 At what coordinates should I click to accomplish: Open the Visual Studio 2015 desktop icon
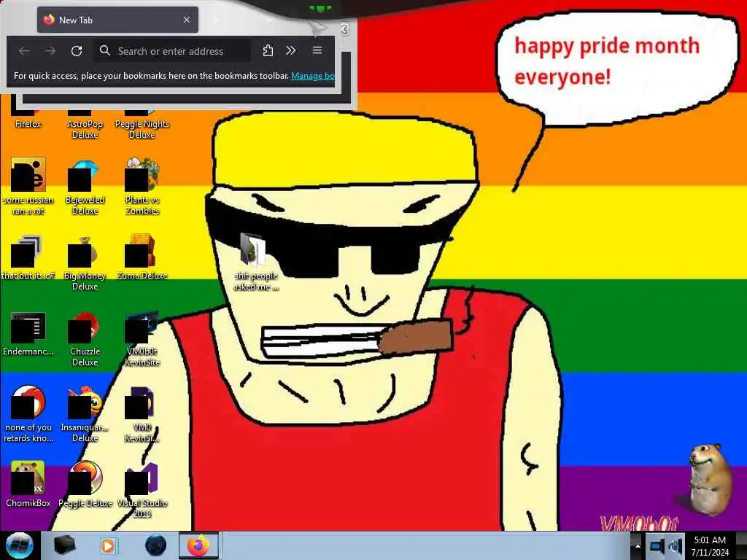click(x=142, y=490)
